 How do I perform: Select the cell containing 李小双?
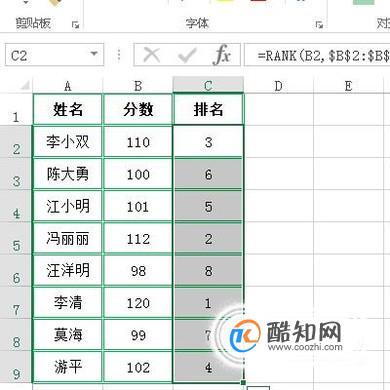tap(68, 142)
